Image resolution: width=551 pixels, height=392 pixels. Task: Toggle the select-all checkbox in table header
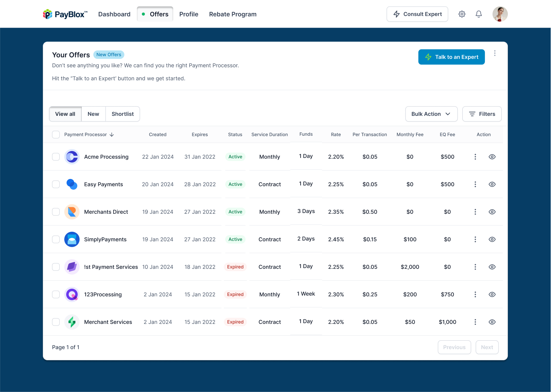pos(56,135)
